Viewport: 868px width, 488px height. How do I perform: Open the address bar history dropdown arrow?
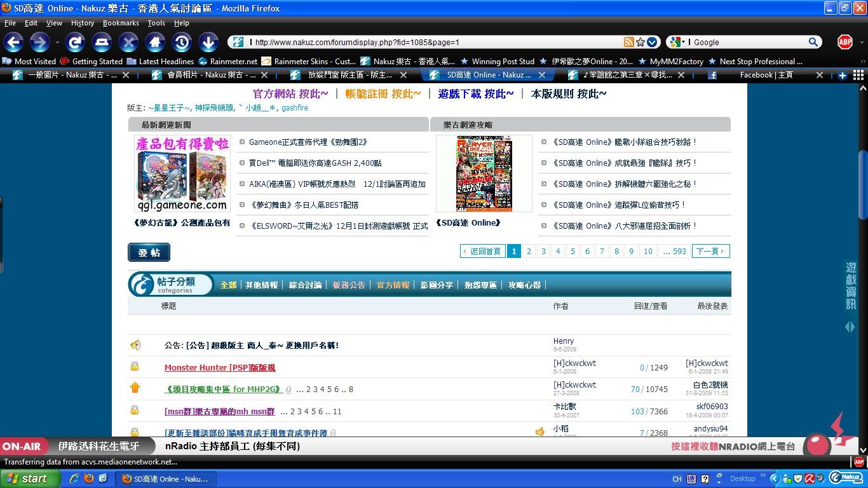click(x=652, y=42)
